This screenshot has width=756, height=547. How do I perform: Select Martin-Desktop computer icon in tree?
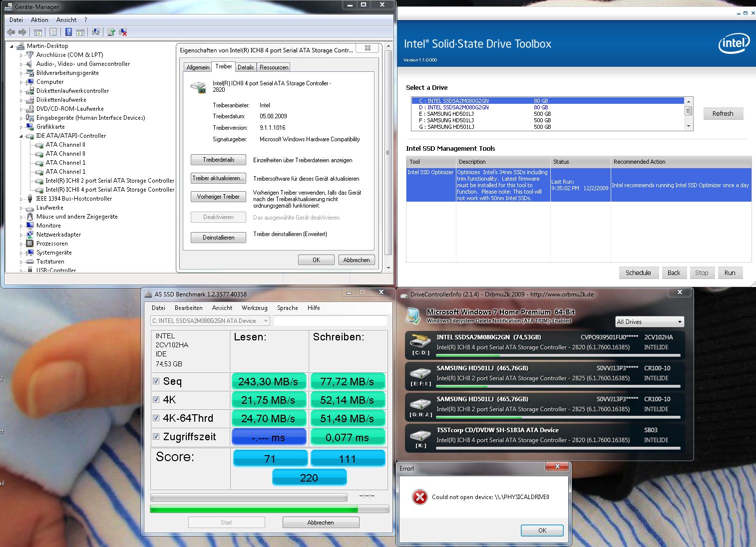(x=20, y=46)
